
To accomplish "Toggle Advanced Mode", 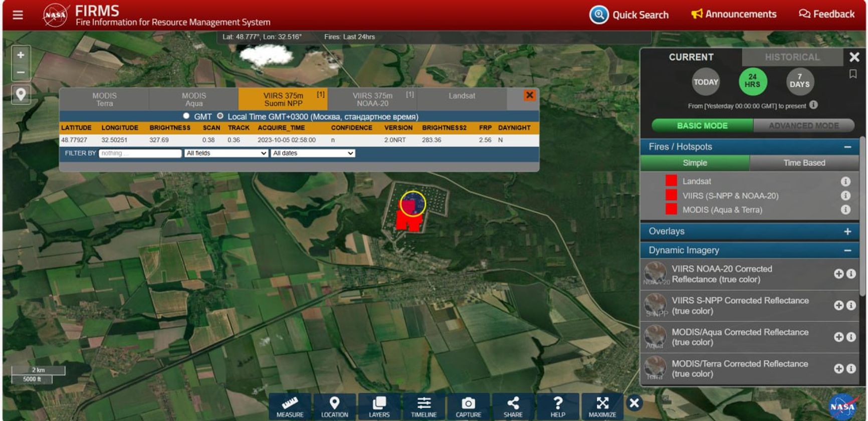I will 803,126.
